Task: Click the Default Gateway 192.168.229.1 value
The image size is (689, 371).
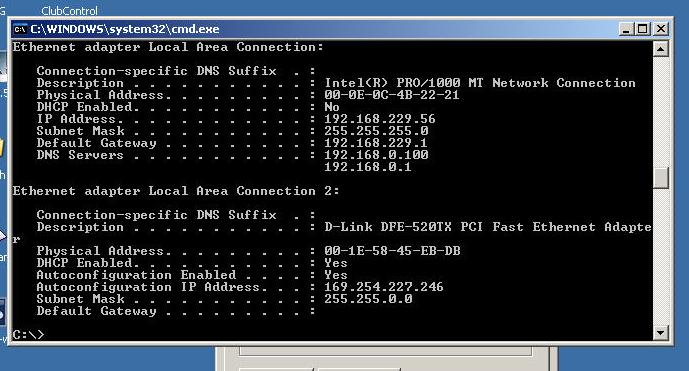Action: coord(376,143)
